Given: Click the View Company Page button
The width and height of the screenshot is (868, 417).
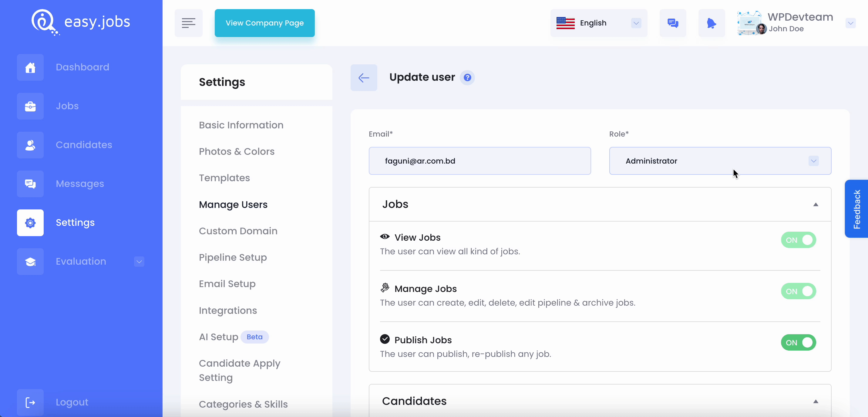Looking at the screenshot, I should pos(264,23).
